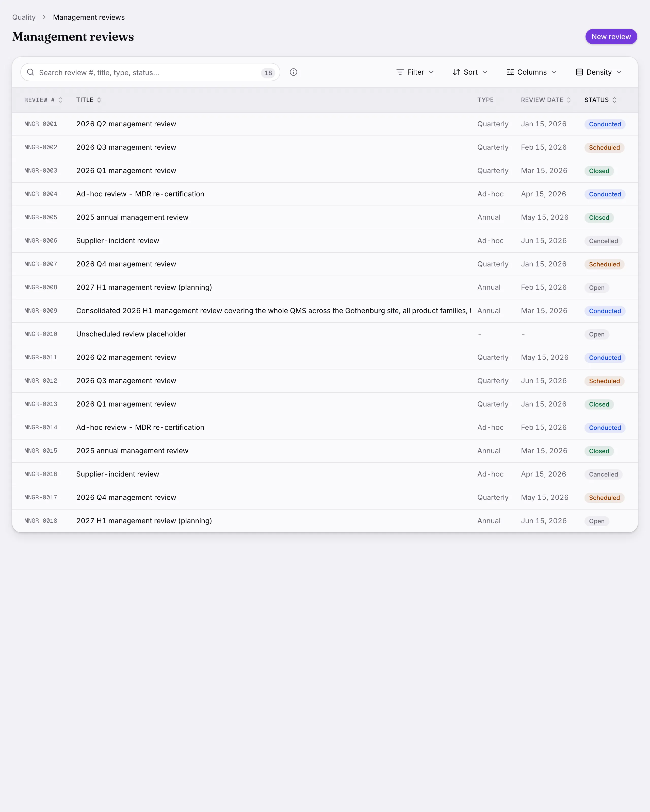Click the info icon beside search
Screen dimensions: 650x812
[294, 72]
